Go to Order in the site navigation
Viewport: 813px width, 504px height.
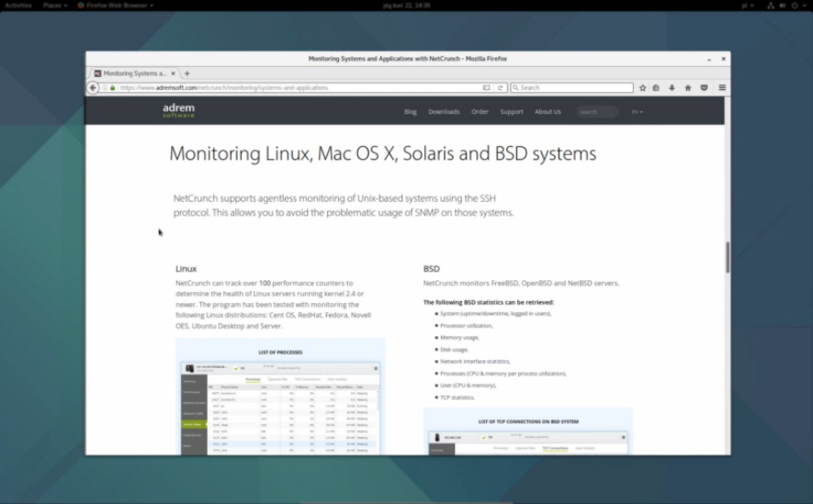pos(480,111)
